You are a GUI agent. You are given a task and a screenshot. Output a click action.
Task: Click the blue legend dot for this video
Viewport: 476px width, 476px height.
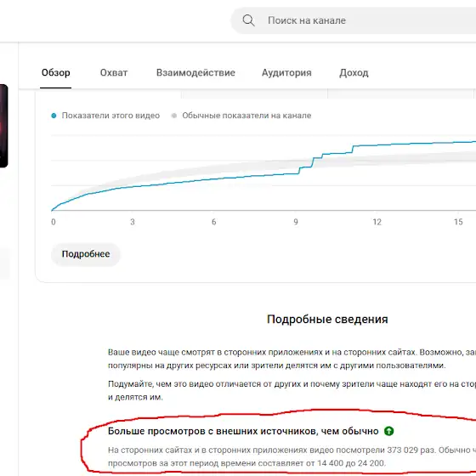click(x=54, y=116)
